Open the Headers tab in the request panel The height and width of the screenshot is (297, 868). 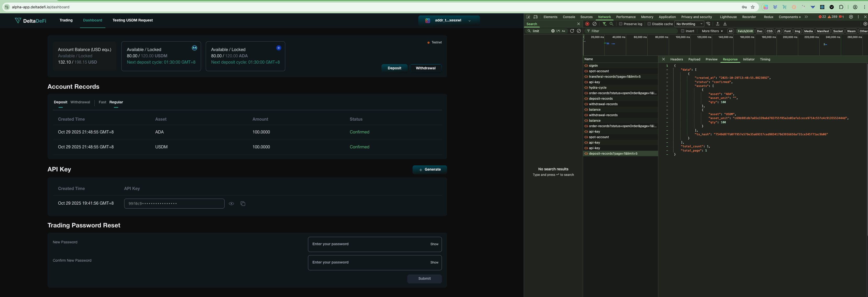pos(676,59)
